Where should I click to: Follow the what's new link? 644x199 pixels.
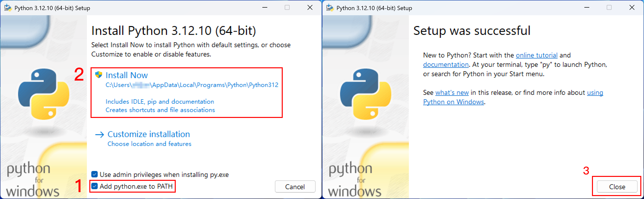click(x=452, y=93)
